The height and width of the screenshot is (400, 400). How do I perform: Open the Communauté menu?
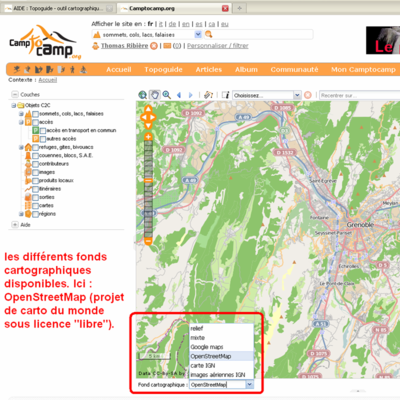tap(294, 69)
